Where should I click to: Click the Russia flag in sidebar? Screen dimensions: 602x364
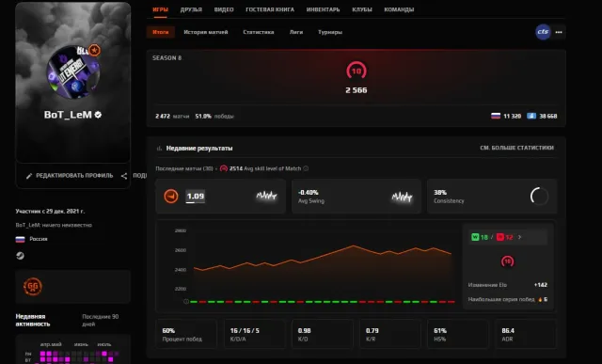click(20, 239)
